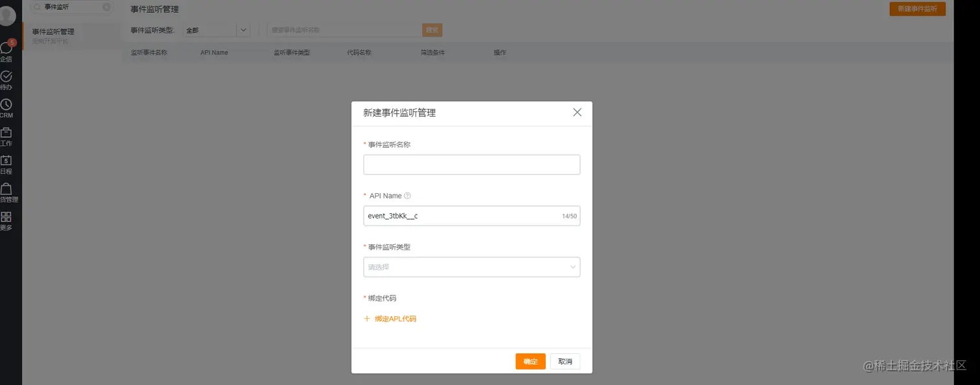
Task: Click the orange search button
Action: point(432,30)
